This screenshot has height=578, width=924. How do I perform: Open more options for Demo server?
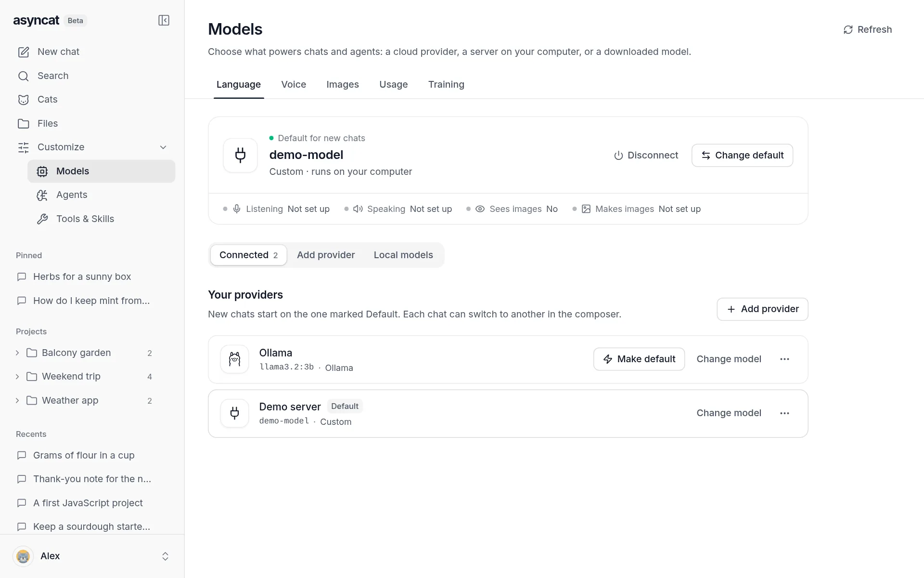784,413
